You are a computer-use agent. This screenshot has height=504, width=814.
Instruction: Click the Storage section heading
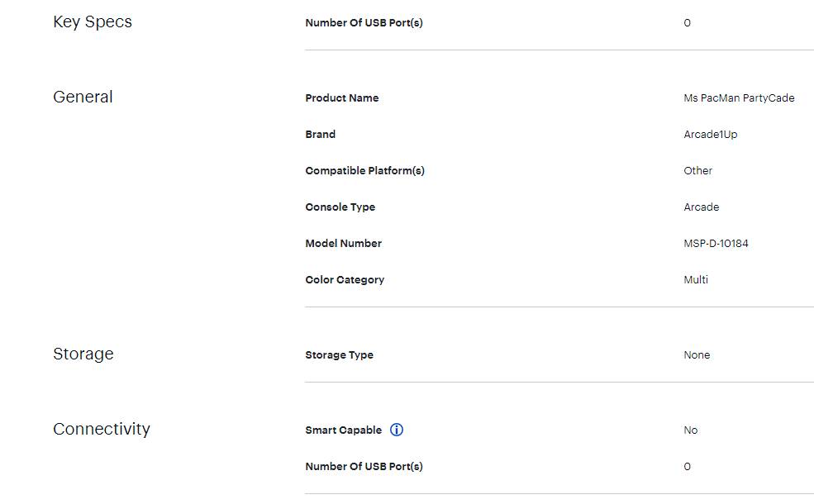[x=83, y=354]
